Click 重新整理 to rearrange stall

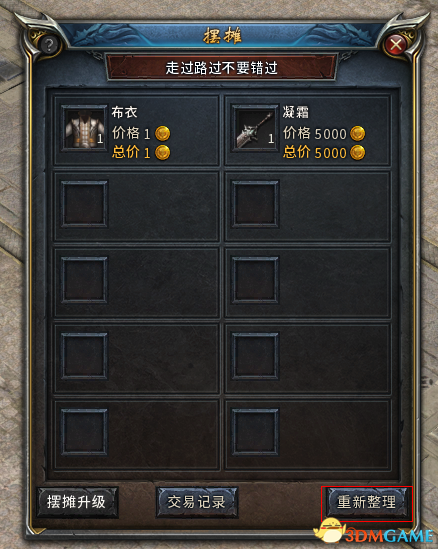367,502
